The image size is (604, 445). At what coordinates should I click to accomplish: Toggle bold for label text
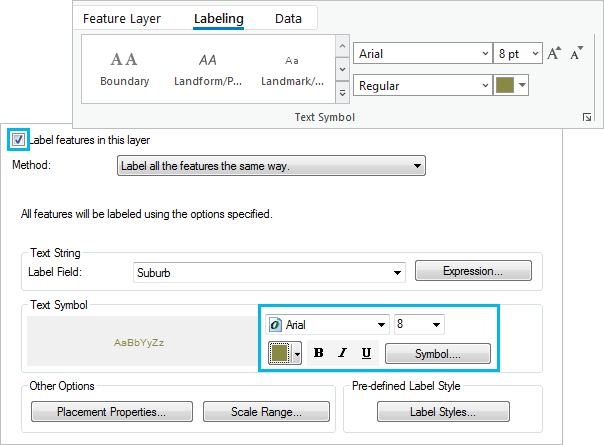coord(319,353)
